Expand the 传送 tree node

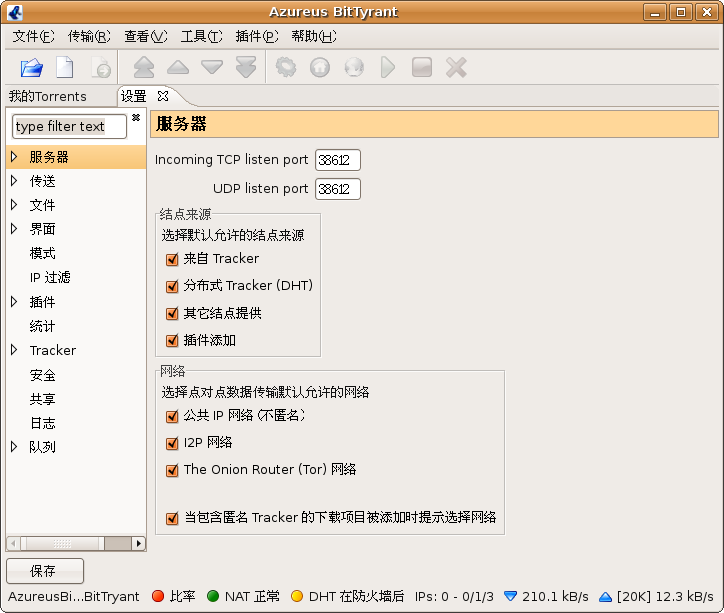pyautogui.click(x=14, y=181)
